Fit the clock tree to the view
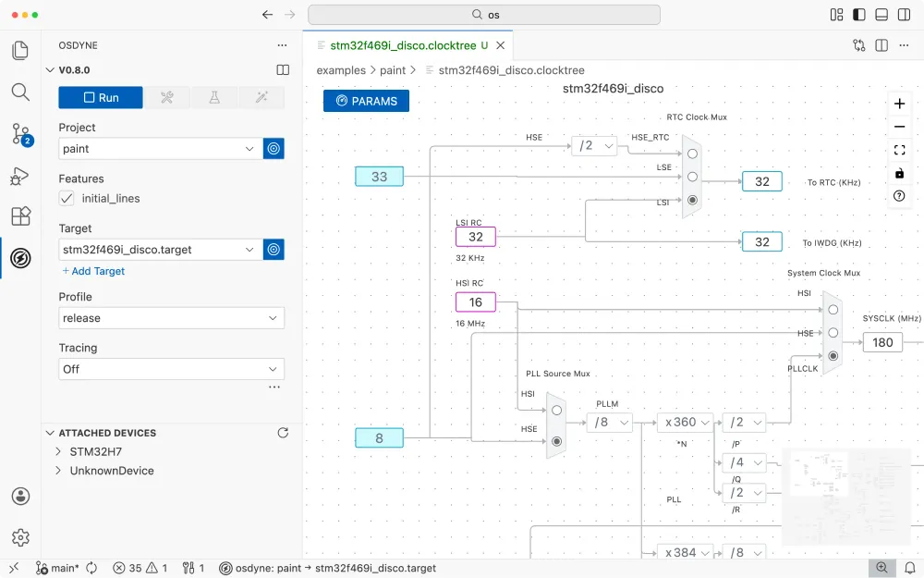924x578 pixels. pos(899,149)
